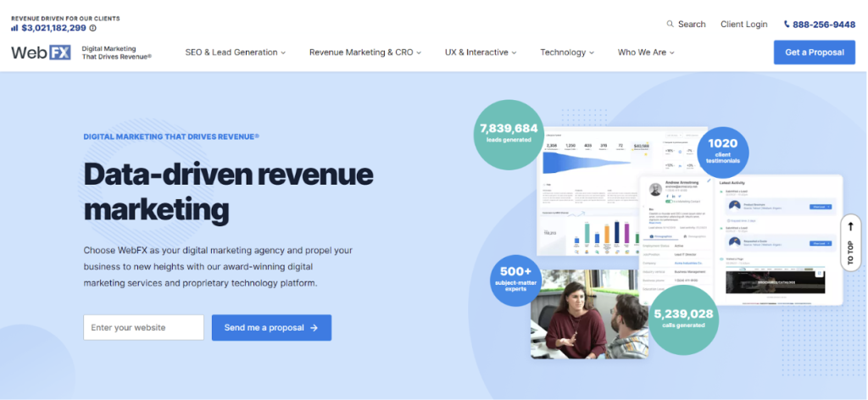Click the arrow in Send me a proposal

tap(314, 327)
